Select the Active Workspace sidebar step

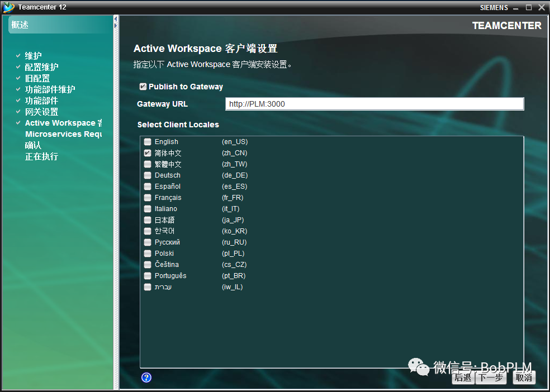(64, 123)
